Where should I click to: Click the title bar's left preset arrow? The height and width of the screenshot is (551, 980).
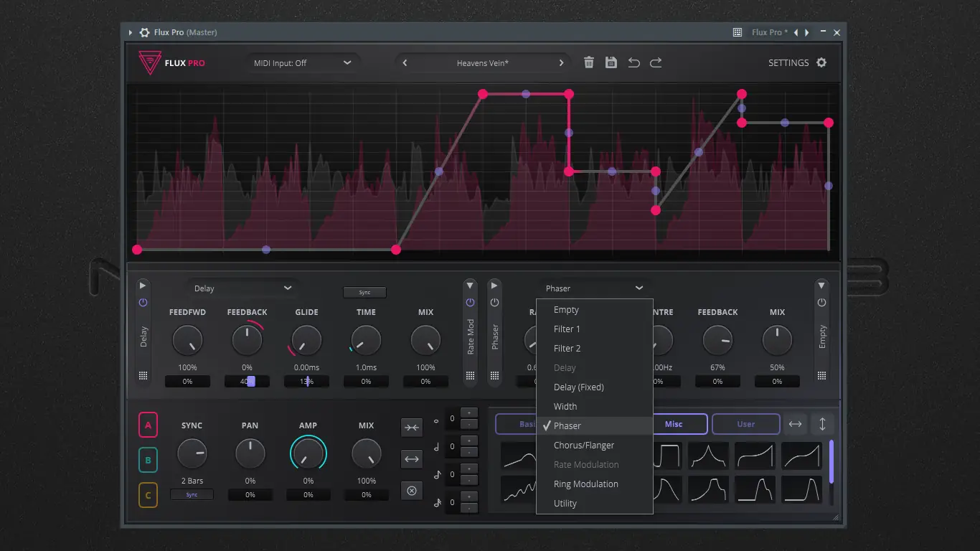click(796, 32)
